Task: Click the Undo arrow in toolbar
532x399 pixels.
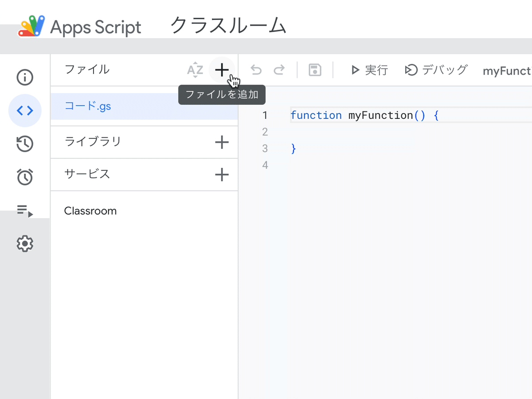Action: [256, 70]
